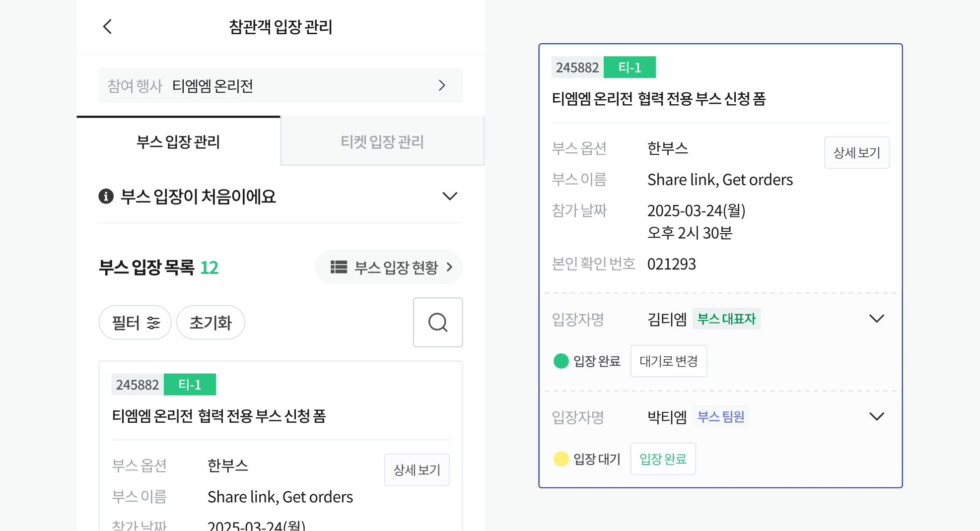
Task: Click booth name Share link, Get orders in right card
Action: (x=720, y=180)
